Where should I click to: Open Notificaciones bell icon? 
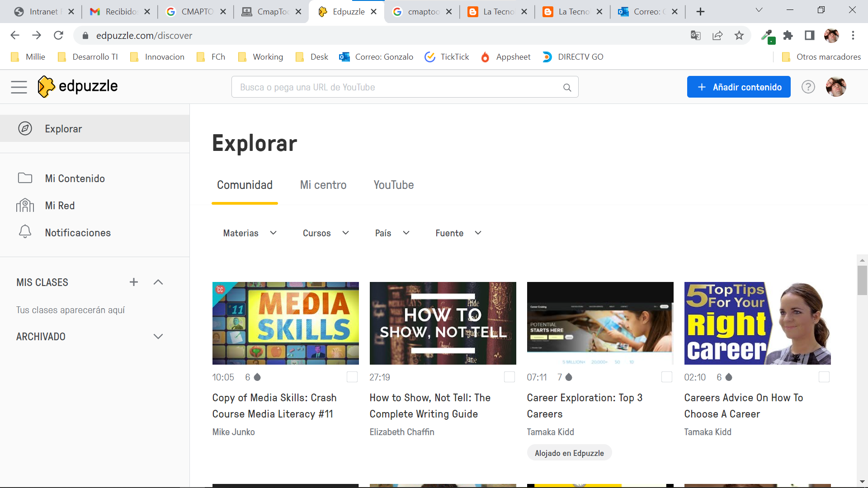pos(25,232)
